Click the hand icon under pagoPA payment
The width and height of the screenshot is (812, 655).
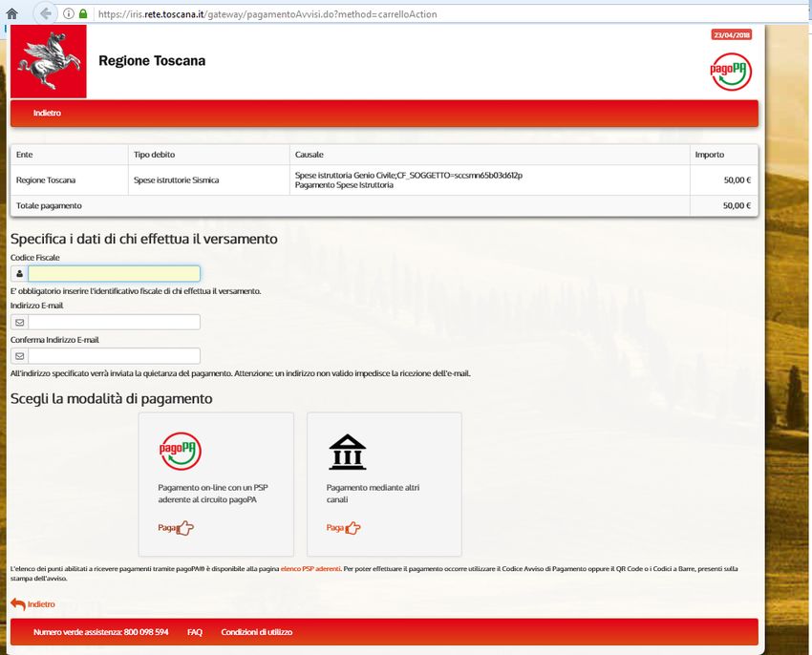184,527
